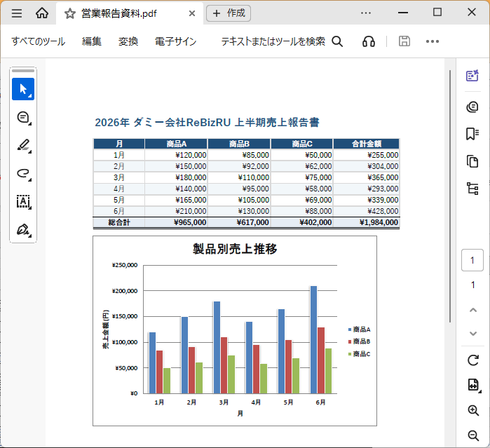This screenshot has width=490, height=448.
Task: Go to next page with down chevron
Action: (473, 334)
